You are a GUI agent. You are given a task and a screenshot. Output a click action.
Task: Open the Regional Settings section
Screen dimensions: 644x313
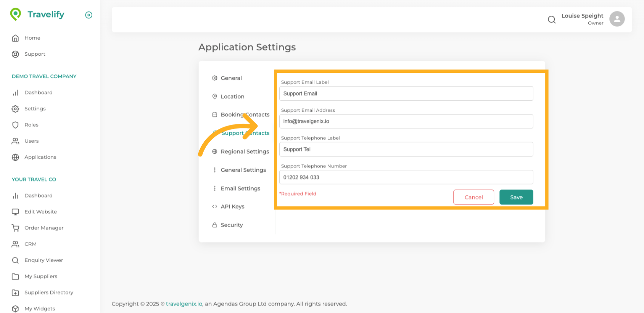pyautogui.click(x=245, y=151)
